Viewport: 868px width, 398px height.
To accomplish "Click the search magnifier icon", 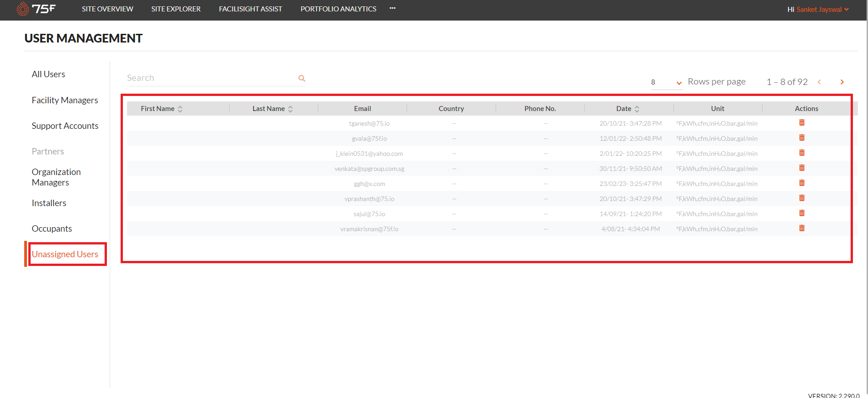I will (x=302, y=78).
